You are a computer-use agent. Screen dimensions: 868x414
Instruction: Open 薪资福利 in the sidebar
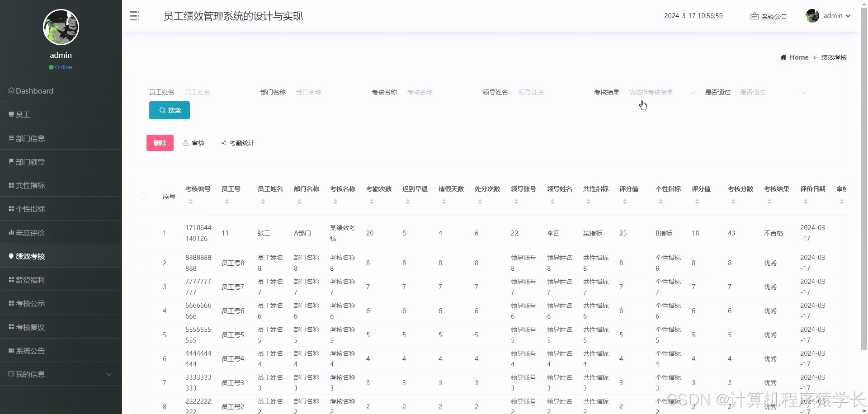point(61,280)
